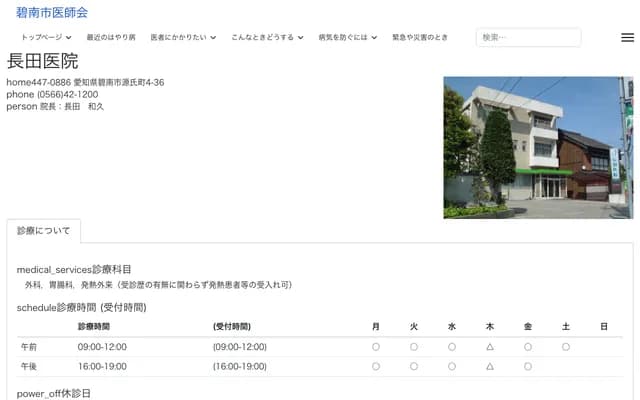The width and height of the screenshot is (640, 400).
Task: Click the 長田医院 clinic building photo
Action: click(x=538, y=147)
